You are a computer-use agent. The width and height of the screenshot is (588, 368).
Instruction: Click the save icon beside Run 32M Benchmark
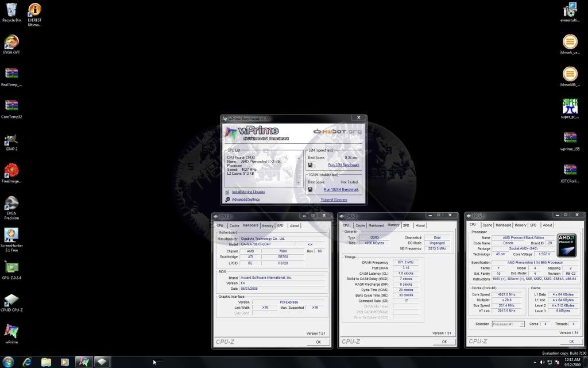[x=311, y=164]
